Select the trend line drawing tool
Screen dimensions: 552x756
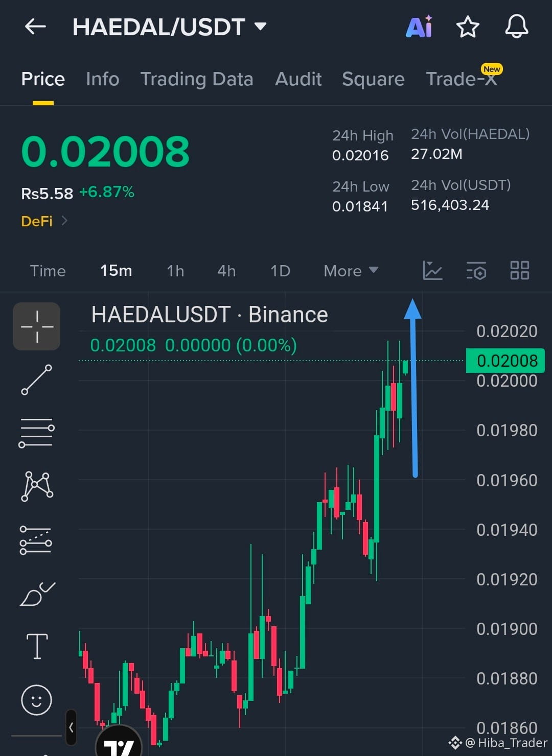[x=37, y=380]
